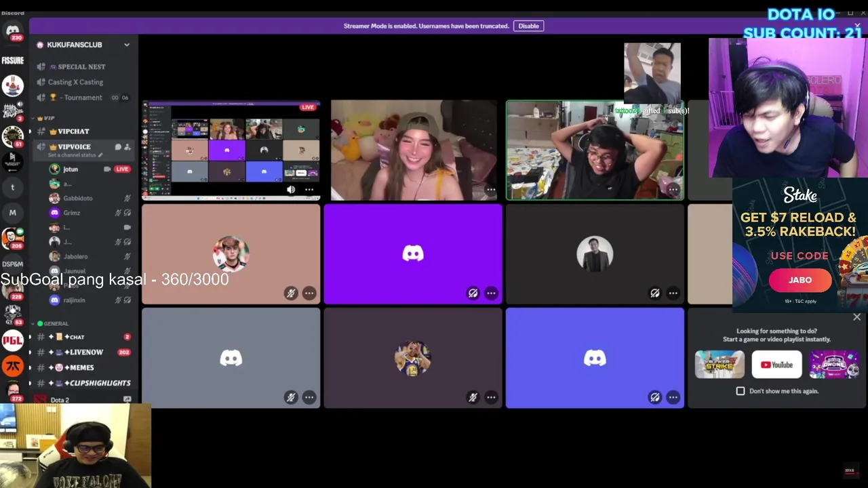The height and width of the screenshot is (488, 868).
Task: Click the JABO button on Stake ad
Action: click(x=800, y=280)
